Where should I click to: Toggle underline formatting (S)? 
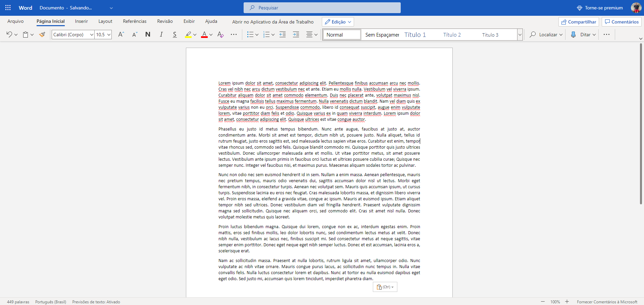[175, 34]
